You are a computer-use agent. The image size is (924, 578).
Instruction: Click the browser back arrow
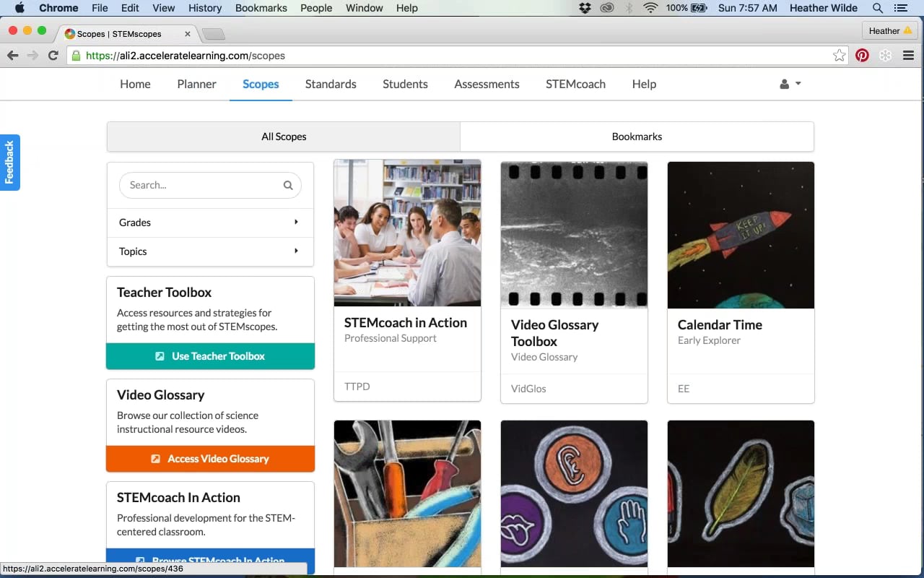coord(12,56)
